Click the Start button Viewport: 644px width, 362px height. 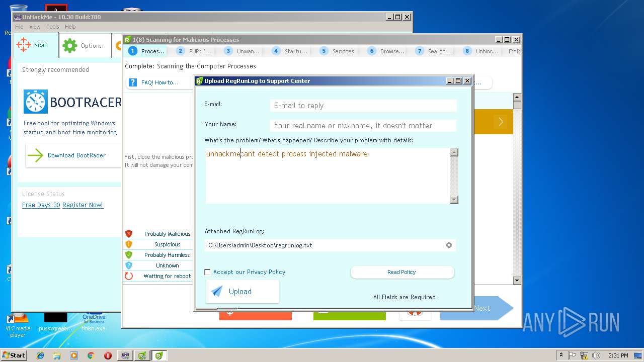coord(14,355)
